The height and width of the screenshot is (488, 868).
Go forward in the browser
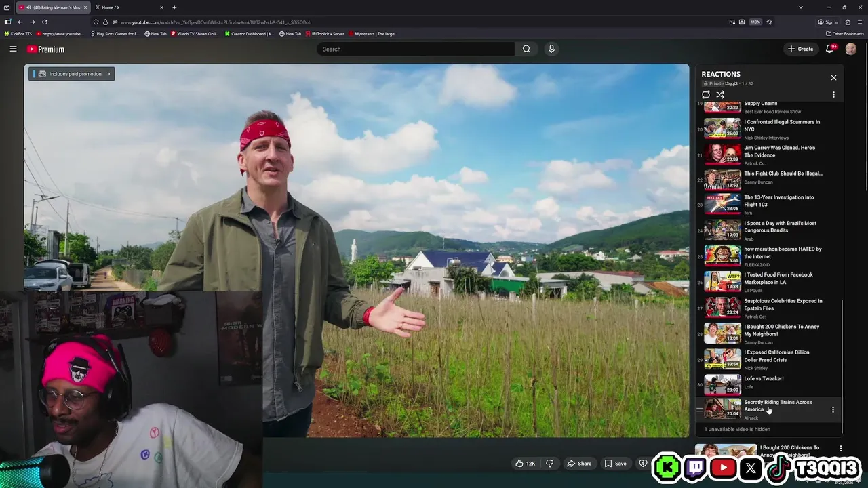coord(32,22)
